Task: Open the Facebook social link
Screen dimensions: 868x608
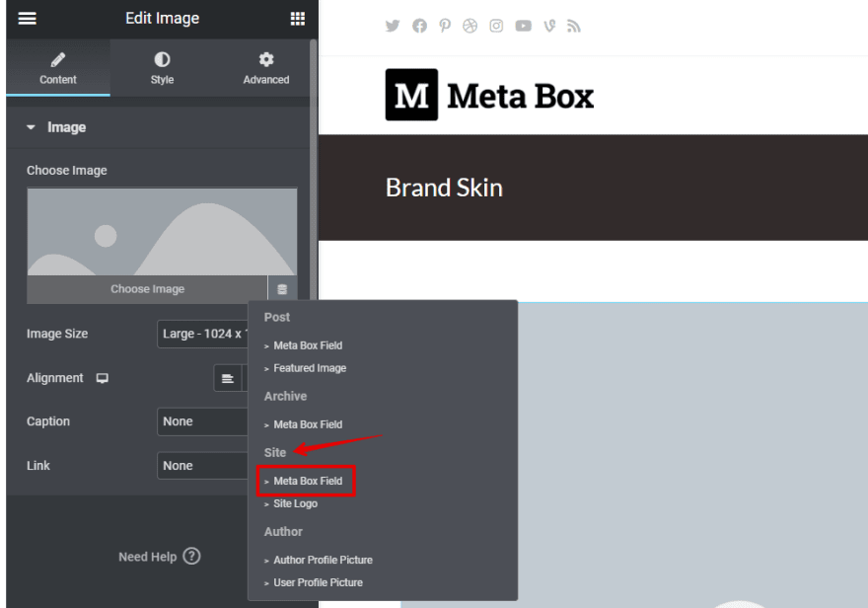Action: (419, 26)
